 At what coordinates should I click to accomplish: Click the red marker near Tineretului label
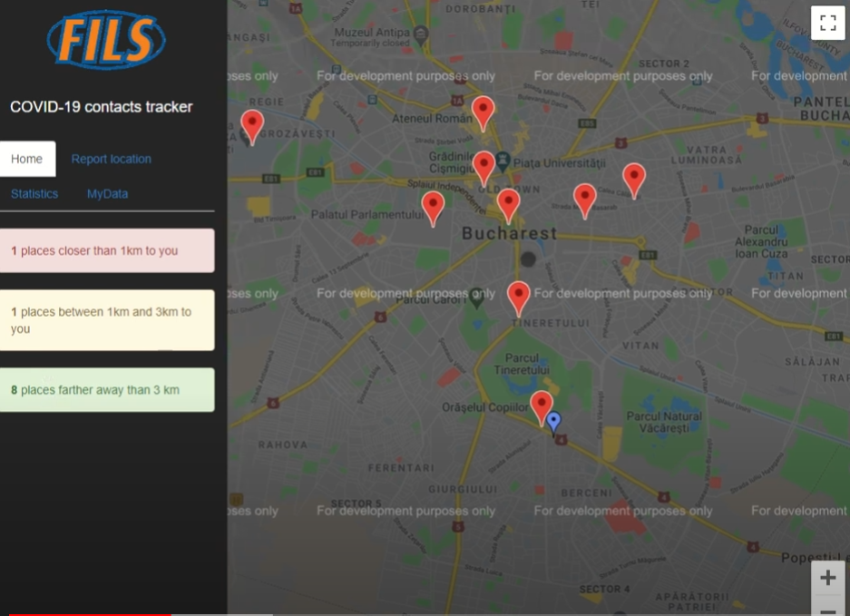coord(518,296)
